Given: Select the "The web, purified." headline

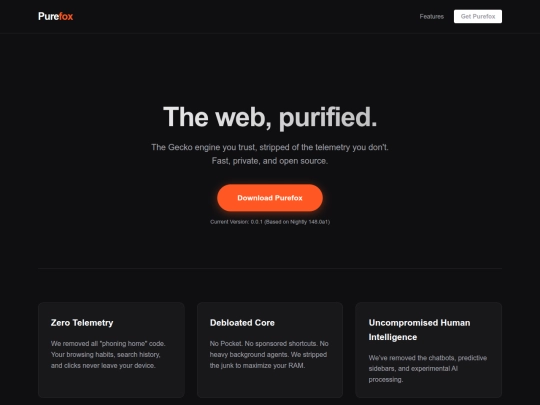Looking at the screenshot, I should [x=270, y=117].
